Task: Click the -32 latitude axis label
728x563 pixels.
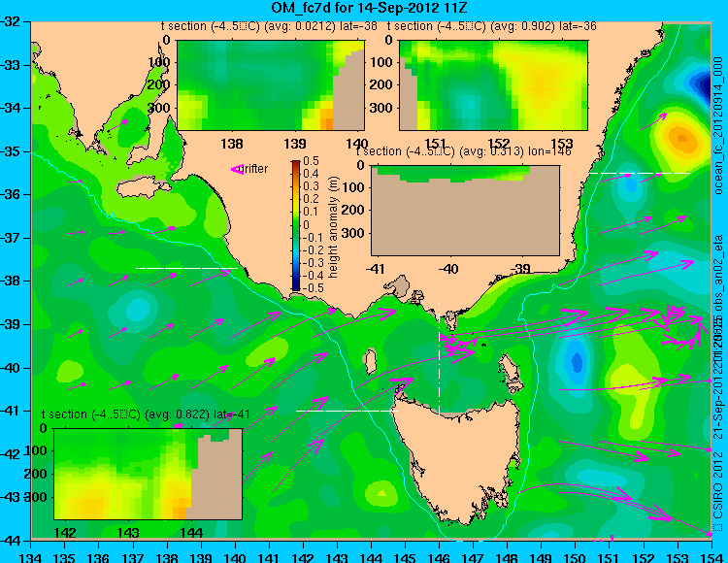Action: click(x=11, y=21)
